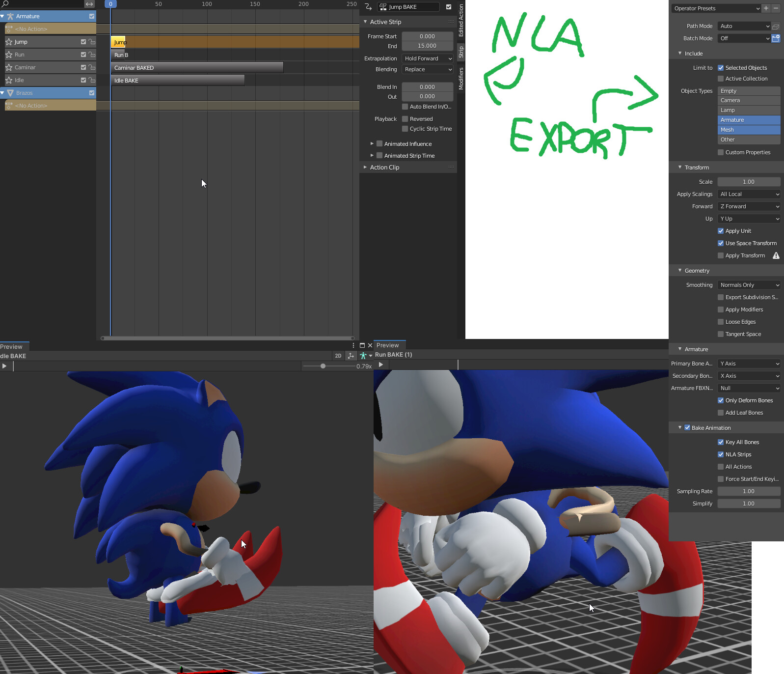784x674 pixels.
Task: Disable the NLA Strips checkbox
Action: point(721,454)
